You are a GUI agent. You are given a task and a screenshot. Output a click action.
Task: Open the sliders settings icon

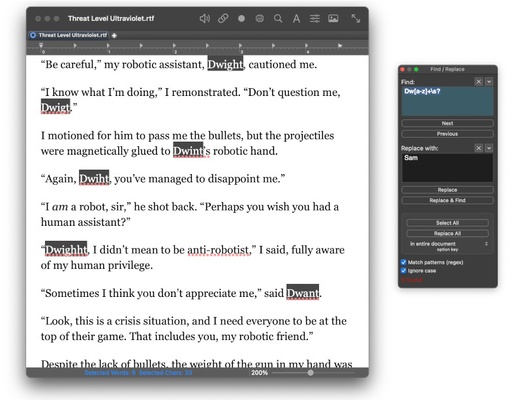point(315,19)
